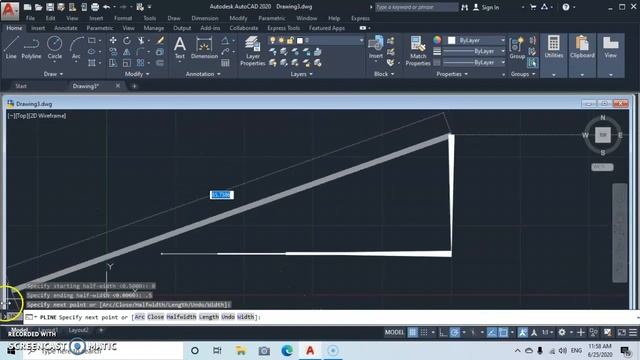The width and height of the screenshot is (640, 360).
Task: Click the Erase tool icon
Action: pos(160,40)
